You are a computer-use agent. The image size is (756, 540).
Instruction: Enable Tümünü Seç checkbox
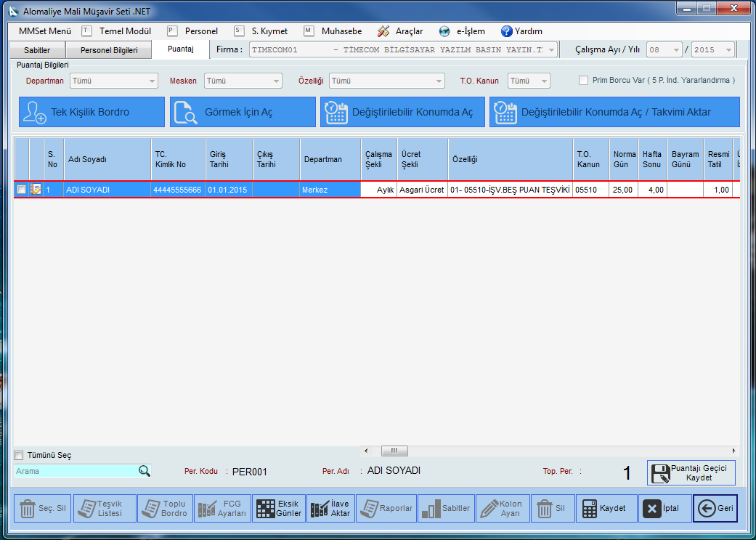[19, 455]
